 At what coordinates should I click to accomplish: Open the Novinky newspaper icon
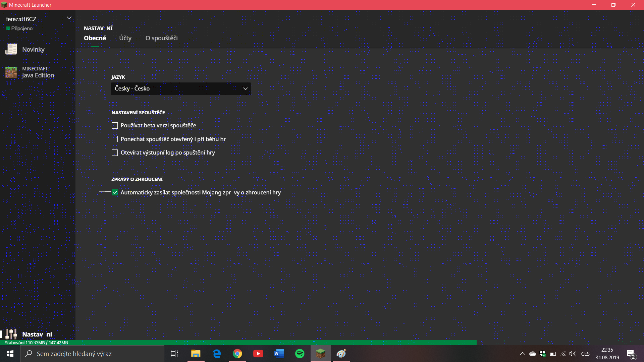click(11, 49)
